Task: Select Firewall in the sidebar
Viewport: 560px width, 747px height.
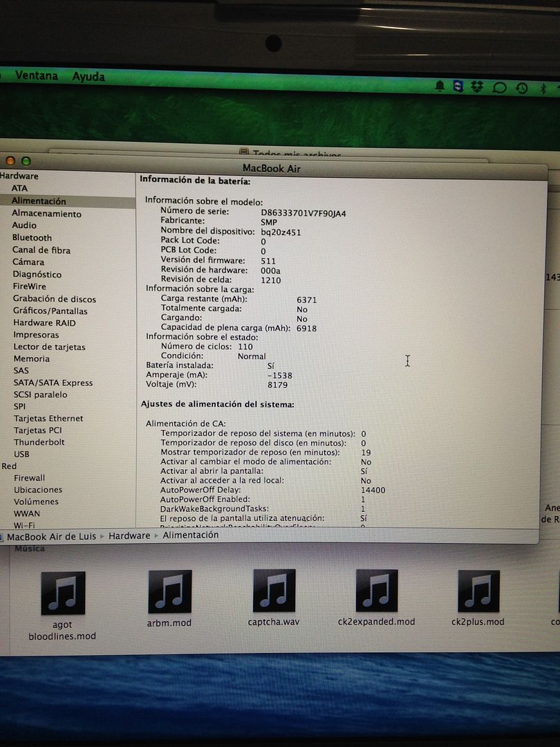Action: [30, 478]
